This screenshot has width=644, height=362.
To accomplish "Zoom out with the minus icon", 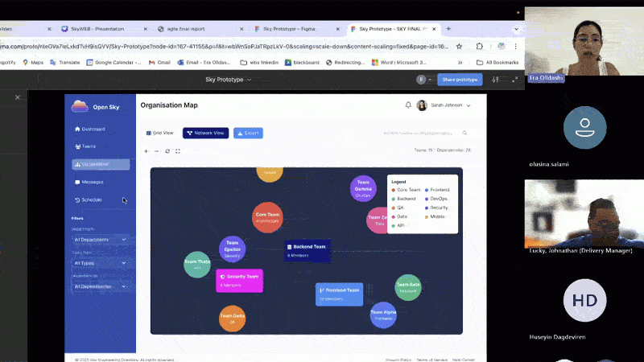I will [156, 151].
